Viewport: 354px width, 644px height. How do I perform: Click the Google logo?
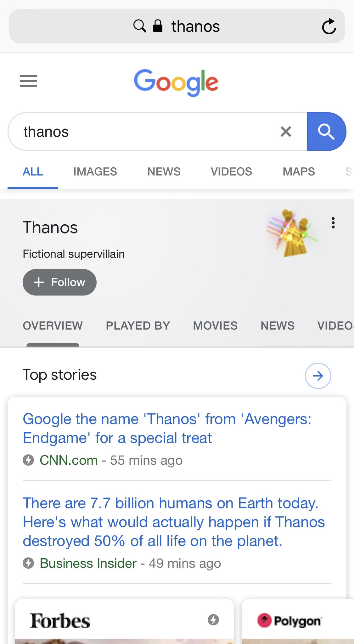pyautogui.click(x=176, y=82)
